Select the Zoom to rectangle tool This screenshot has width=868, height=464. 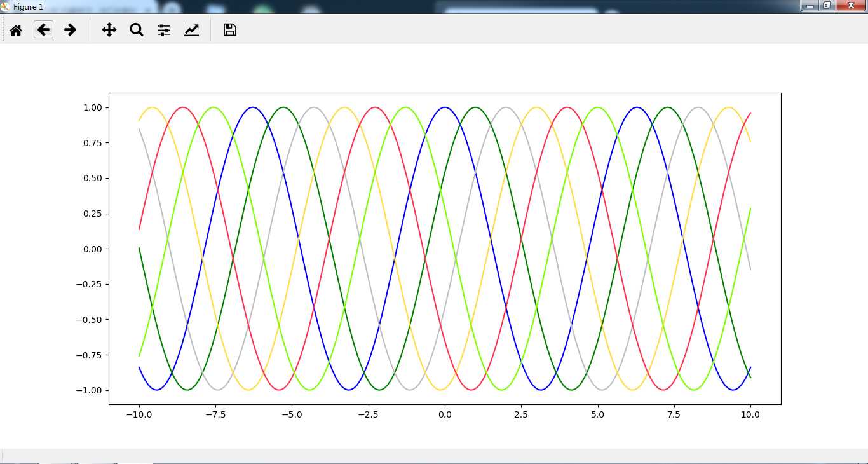point(137,30)
